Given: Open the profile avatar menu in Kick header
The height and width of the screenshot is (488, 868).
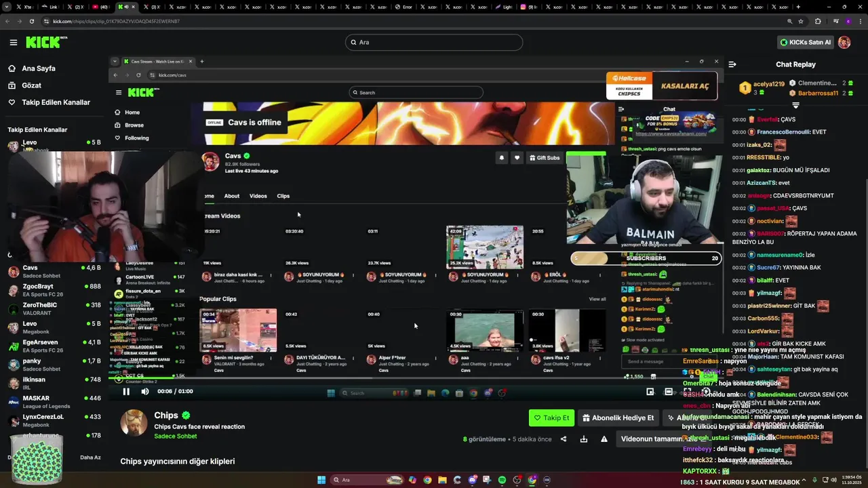Looking at the screenshot, I should point(844,42).
